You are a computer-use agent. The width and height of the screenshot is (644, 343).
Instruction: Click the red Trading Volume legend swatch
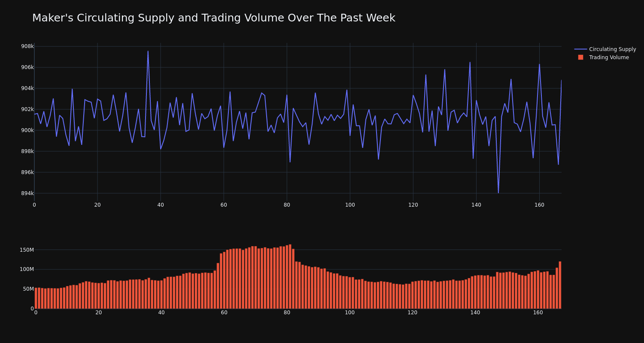(580, 57)
